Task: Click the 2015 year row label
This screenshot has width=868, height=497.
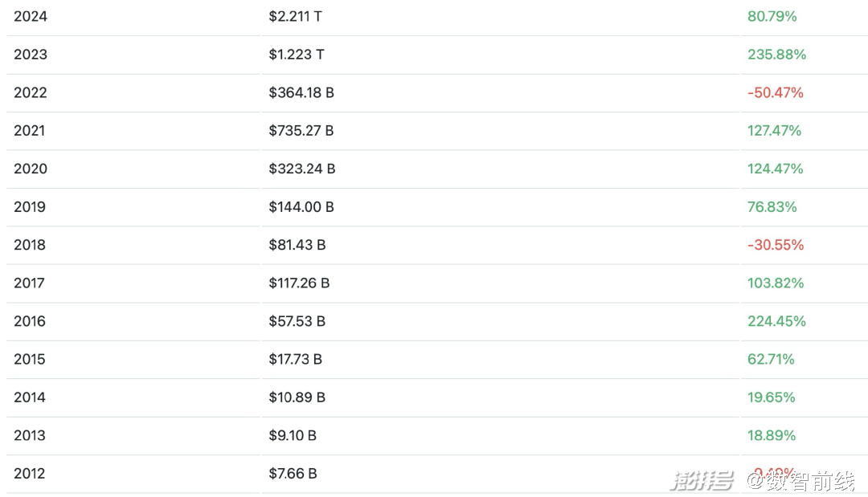Action: (x=31, y=360)
